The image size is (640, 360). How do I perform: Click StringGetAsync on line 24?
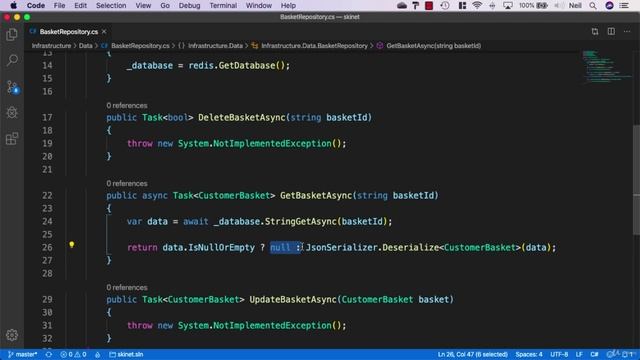coord(301,221)
